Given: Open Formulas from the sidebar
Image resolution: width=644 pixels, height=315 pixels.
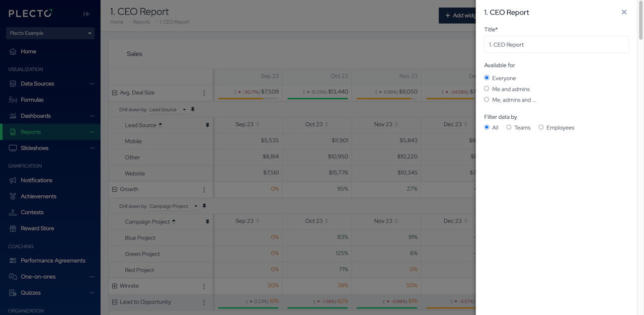Looking at the screenshot, I should [32, 100].
